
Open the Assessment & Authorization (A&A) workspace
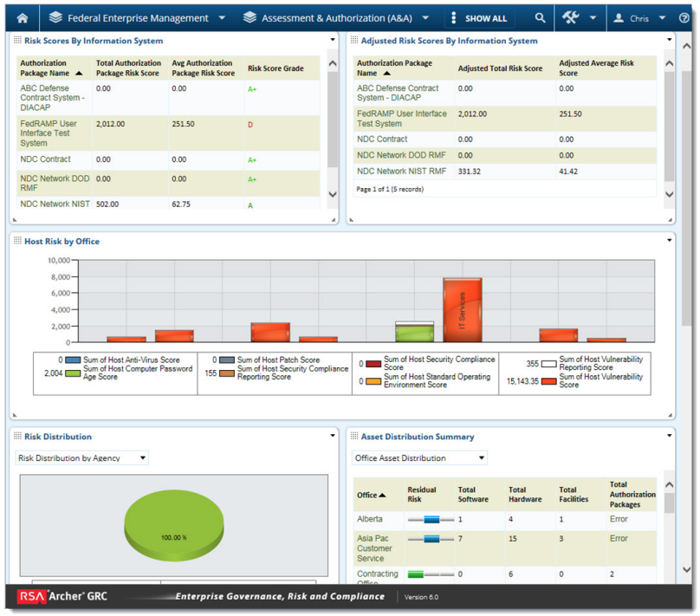click(x=337, y=18)
